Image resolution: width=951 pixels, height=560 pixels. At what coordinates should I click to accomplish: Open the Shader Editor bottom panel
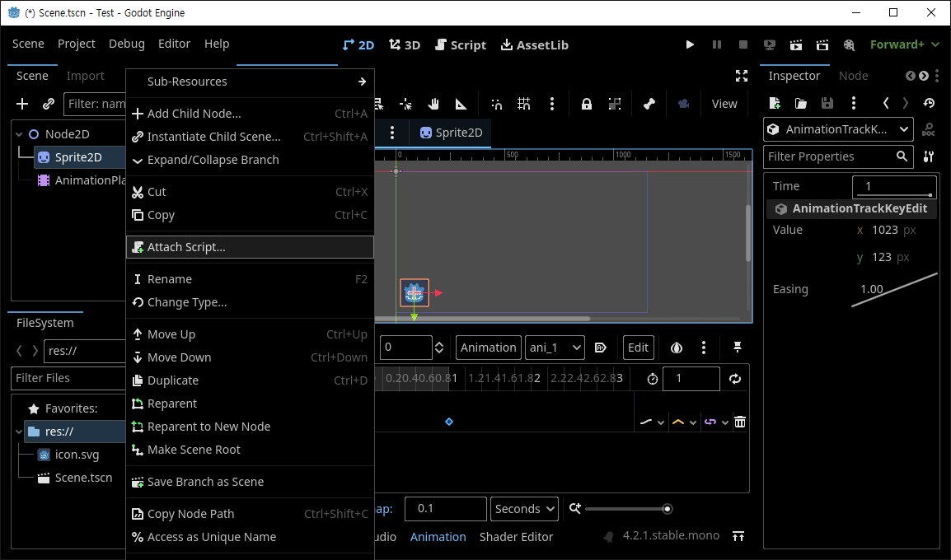[x=516, y=537]
